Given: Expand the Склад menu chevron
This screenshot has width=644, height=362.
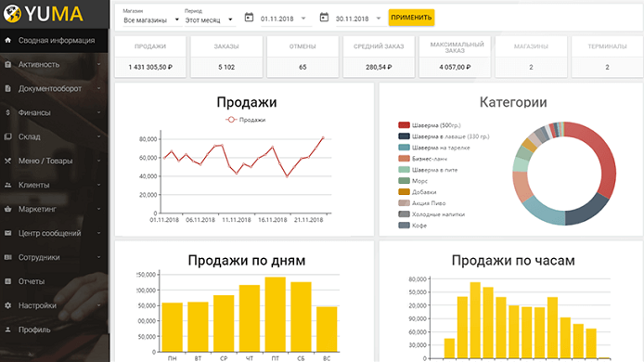Looking at the screenshot, I should pos(99,136).
